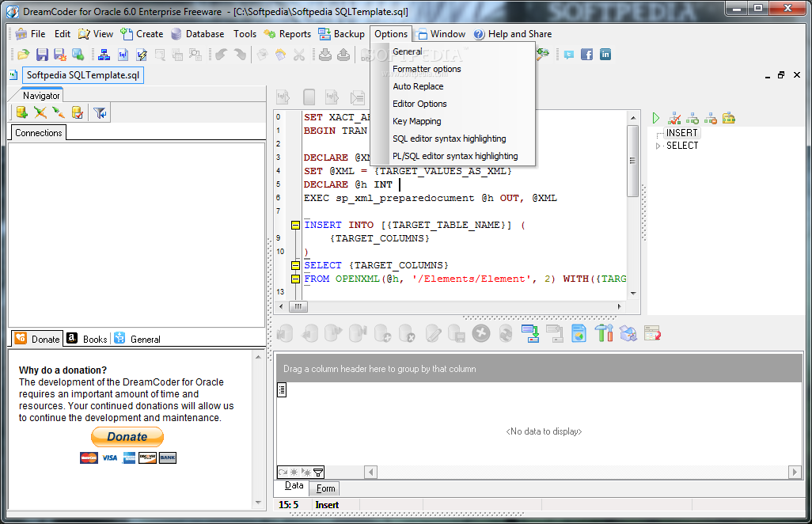
Task: Click database with red checkmark icon
Action: 77,112
